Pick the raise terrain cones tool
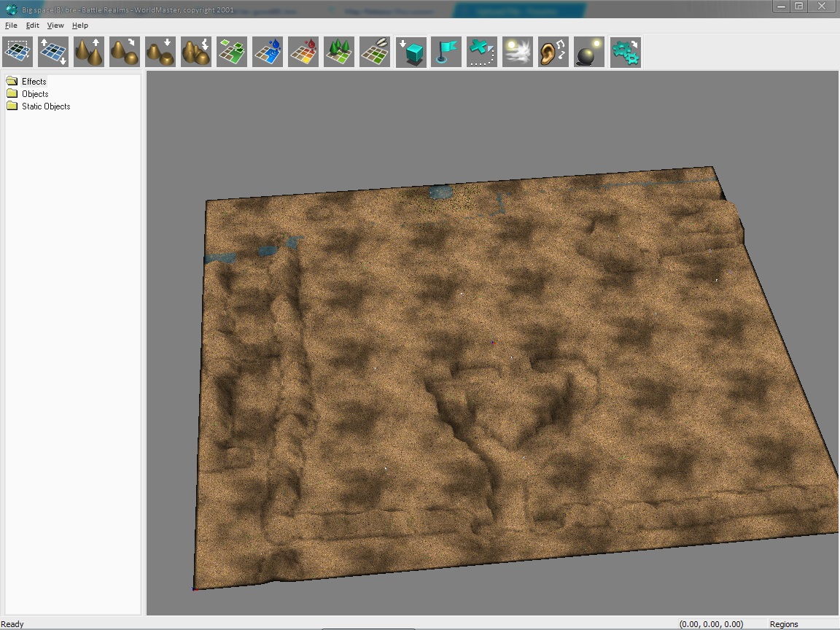This screenshot has width=840, height=630. coord(89,52)
